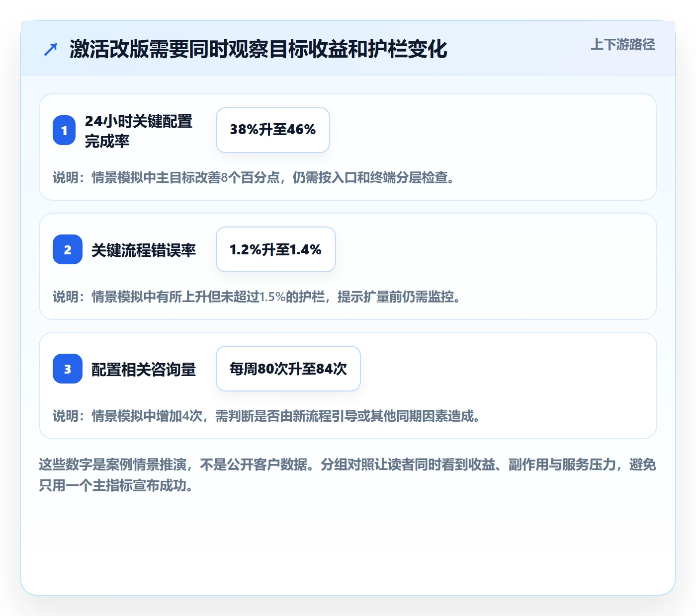Select the 关键流程错误率 metric name
Image resolution: width=696 pixels, height=616 pixels.
144,250
